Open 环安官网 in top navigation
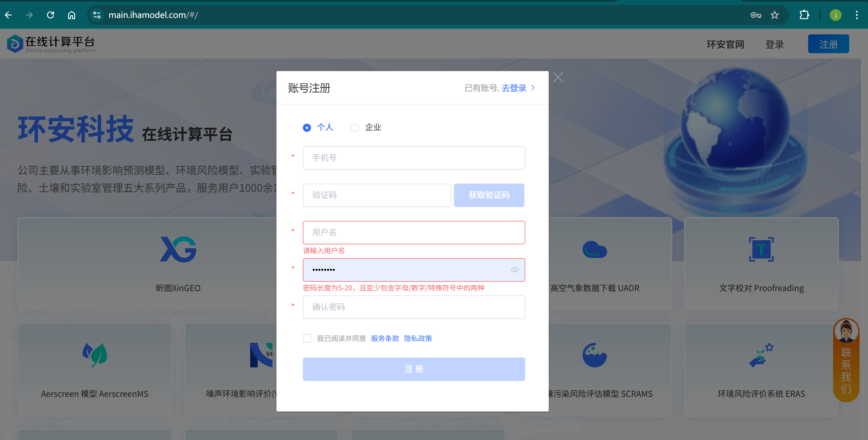The image size is (868, 440). click(x=725, y=45)
